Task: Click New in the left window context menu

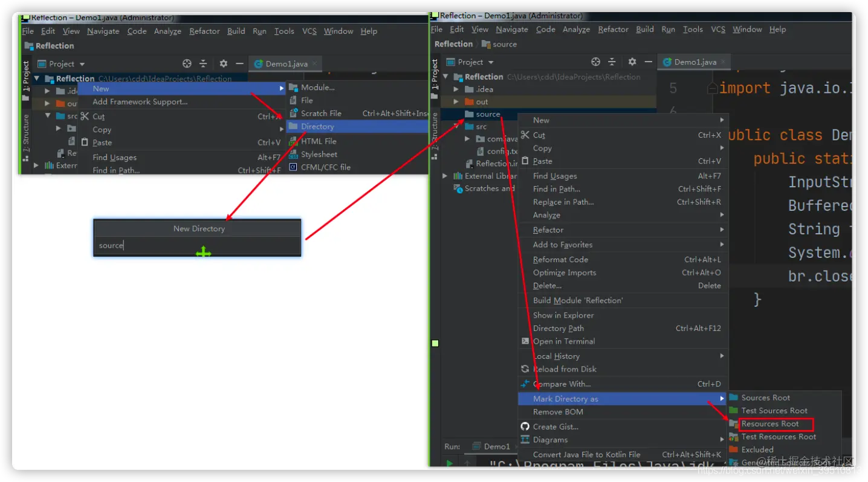Action: pyautogui.click(x=182, y=88)
